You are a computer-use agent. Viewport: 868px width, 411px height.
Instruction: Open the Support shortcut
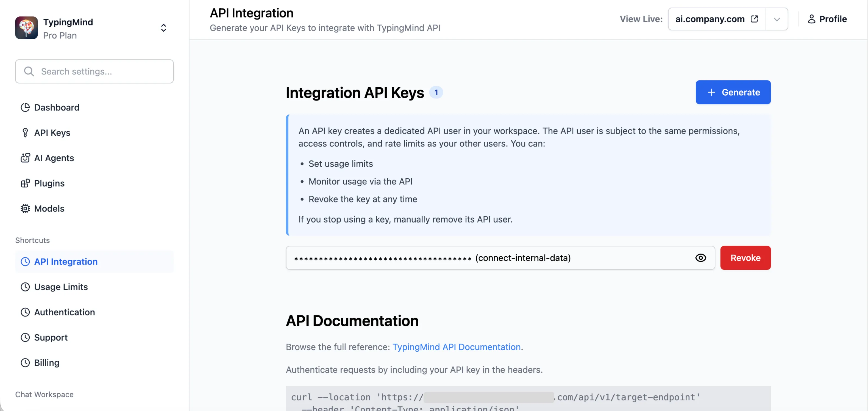[x=51, y=337]
